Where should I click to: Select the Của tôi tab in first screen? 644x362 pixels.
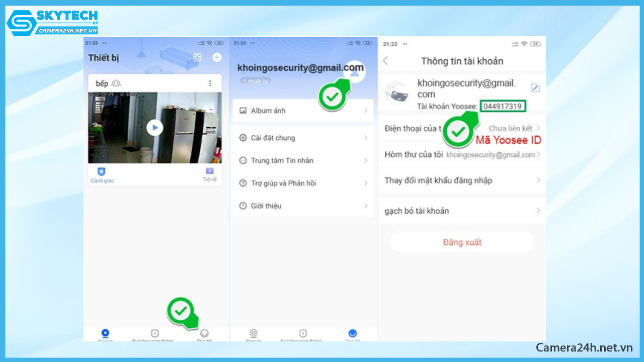[x=204, y=334]
